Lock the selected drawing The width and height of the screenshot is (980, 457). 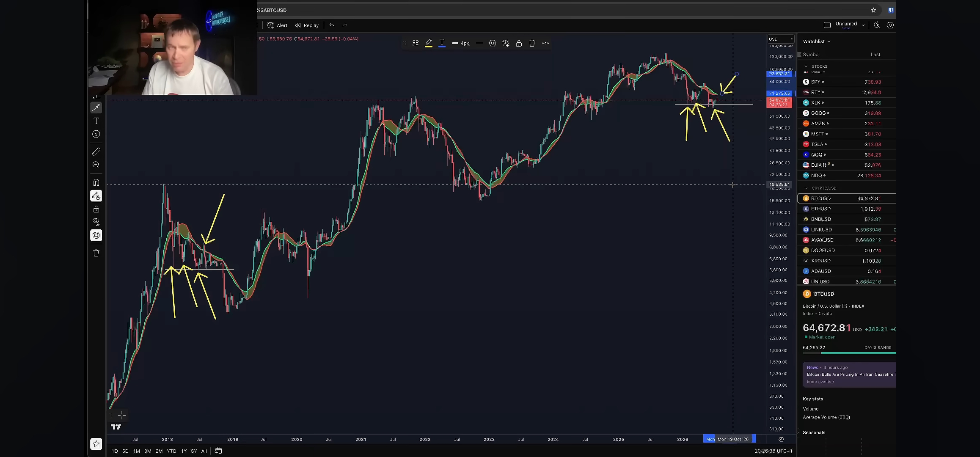pyautogui.click(x=519, y=43)
